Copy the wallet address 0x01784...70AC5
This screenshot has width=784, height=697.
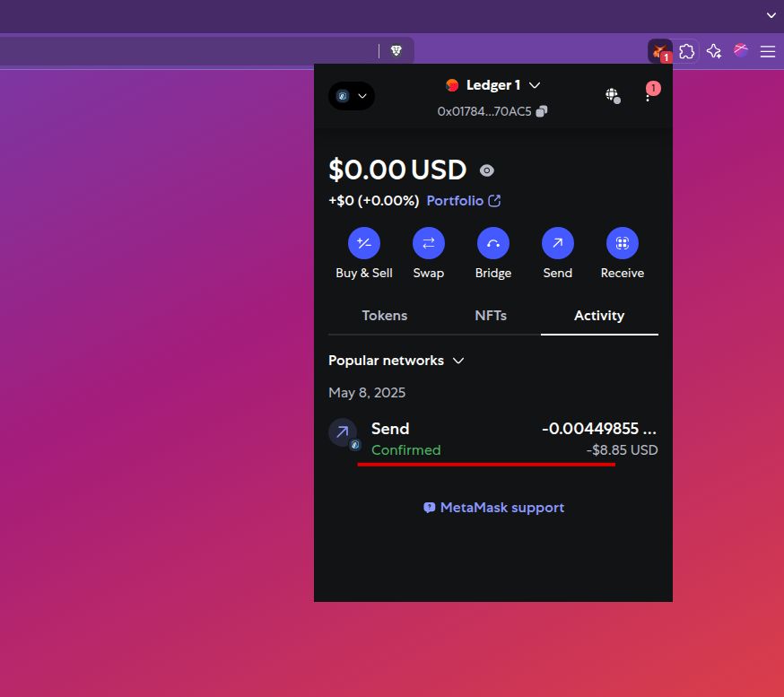[x=542, y=111]
